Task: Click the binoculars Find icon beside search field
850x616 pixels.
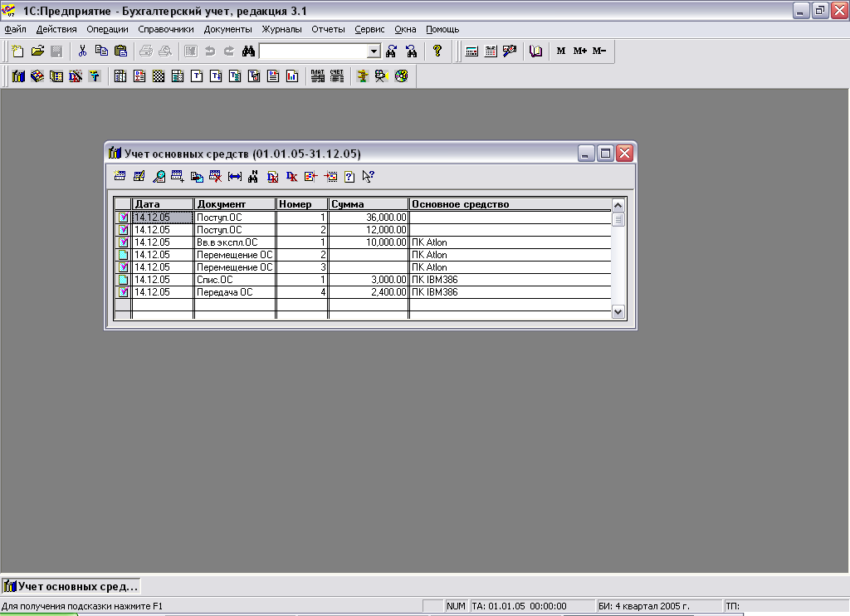Action: point(249,51)
